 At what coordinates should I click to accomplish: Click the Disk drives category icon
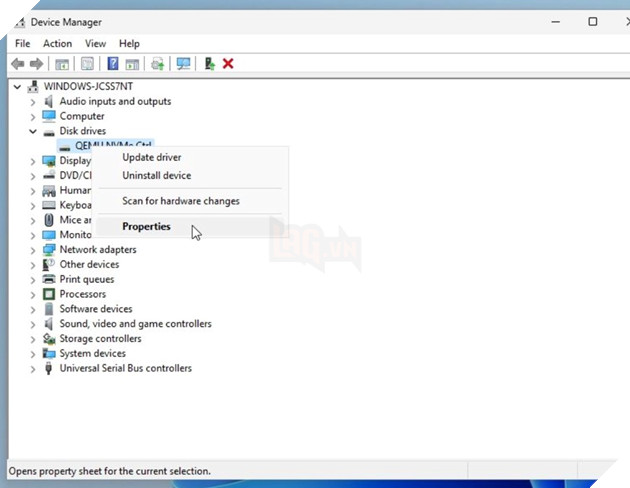pos(49,132)
